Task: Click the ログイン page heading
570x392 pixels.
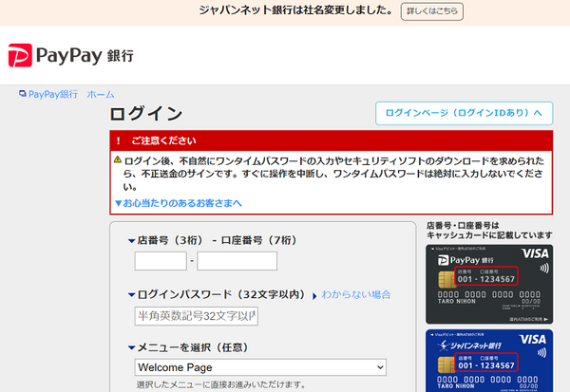Action: pos(146,114)
